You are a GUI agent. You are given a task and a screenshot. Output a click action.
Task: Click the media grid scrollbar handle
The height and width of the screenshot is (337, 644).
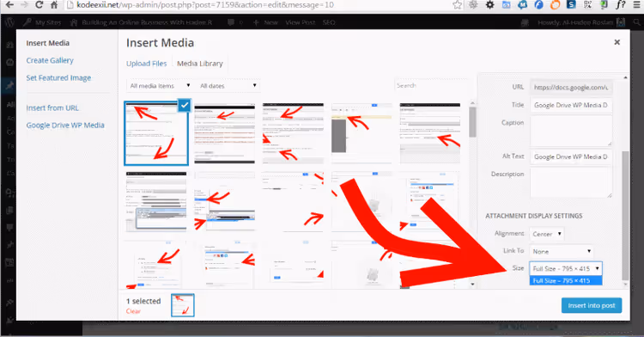(x=472, y=122)
